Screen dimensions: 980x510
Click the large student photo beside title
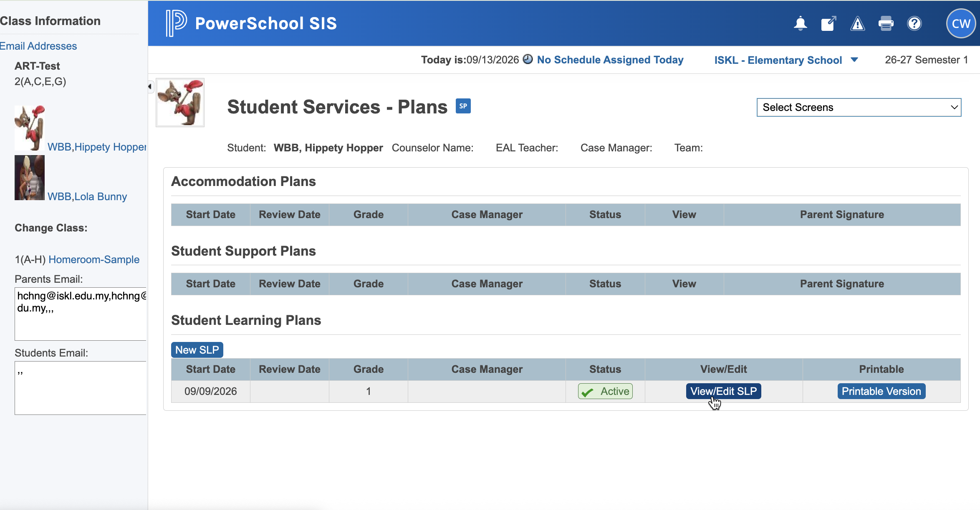[x=180, y=103]
